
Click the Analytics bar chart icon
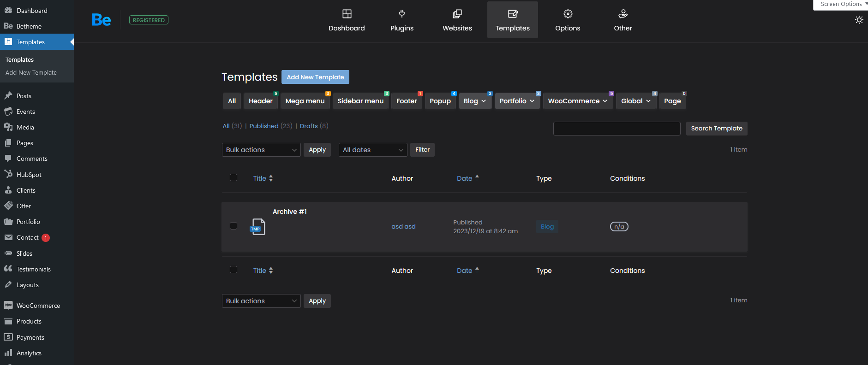pos(8,353)
